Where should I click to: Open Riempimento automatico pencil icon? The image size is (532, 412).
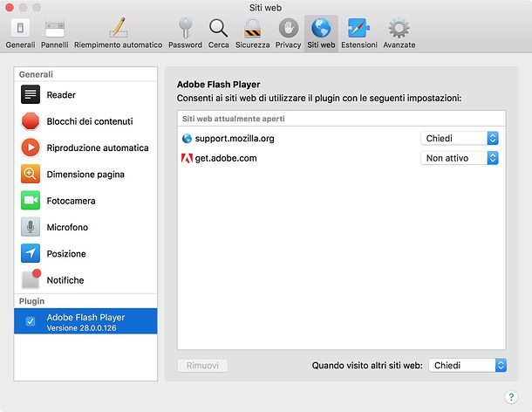coord(119,28)
